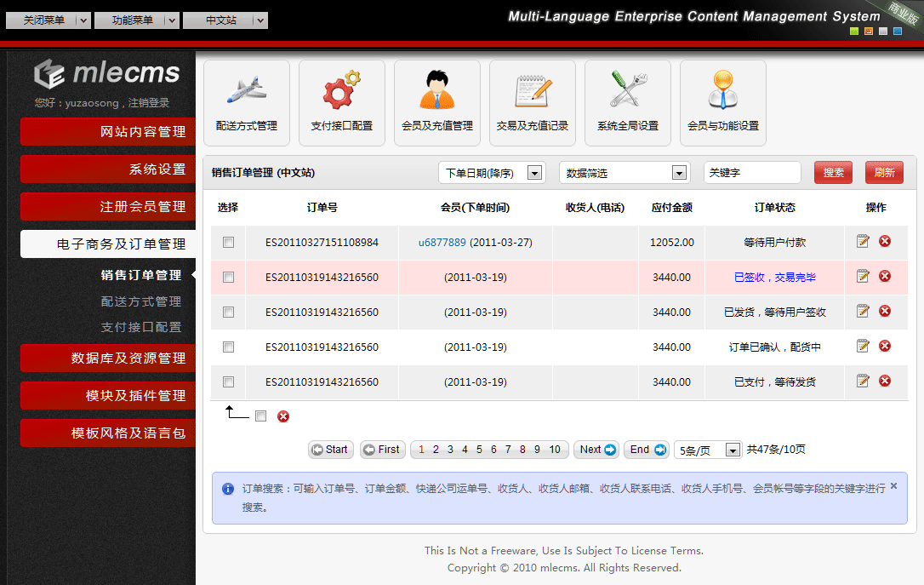Go to page 5 in pagination
The height and width of the screenshot is (585, 924).
pos(479,450)
